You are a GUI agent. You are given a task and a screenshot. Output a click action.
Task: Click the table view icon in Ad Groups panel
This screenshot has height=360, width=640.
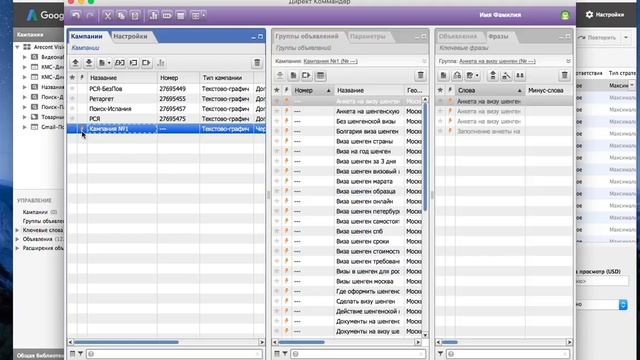coord(320,76)
